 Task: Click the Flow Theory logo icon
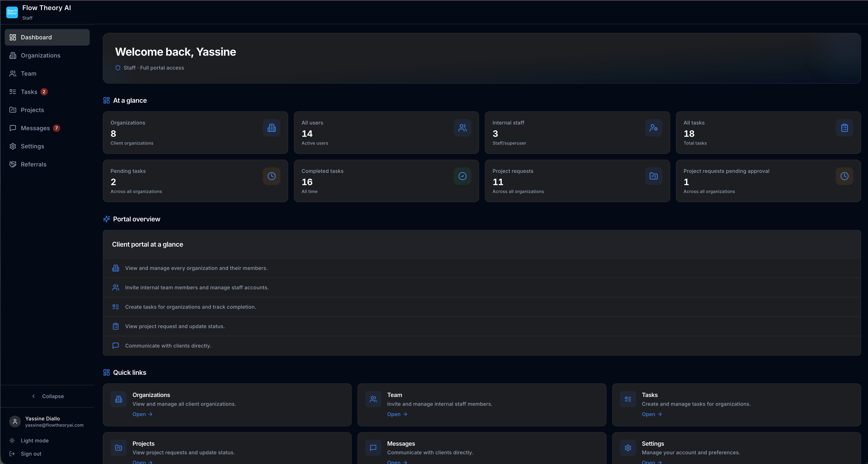click(x=12, y=12)
